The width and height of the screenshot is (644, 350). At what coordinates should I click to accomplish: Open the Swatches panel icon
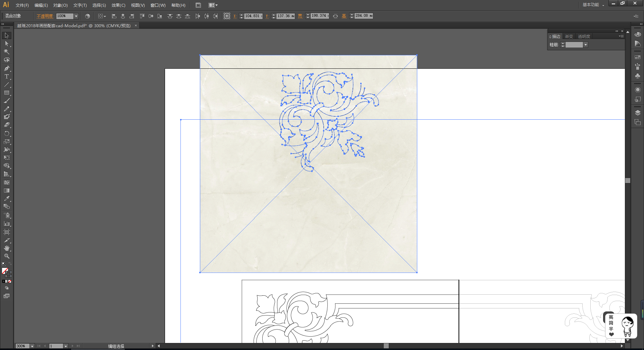click(x=638, y=57)
